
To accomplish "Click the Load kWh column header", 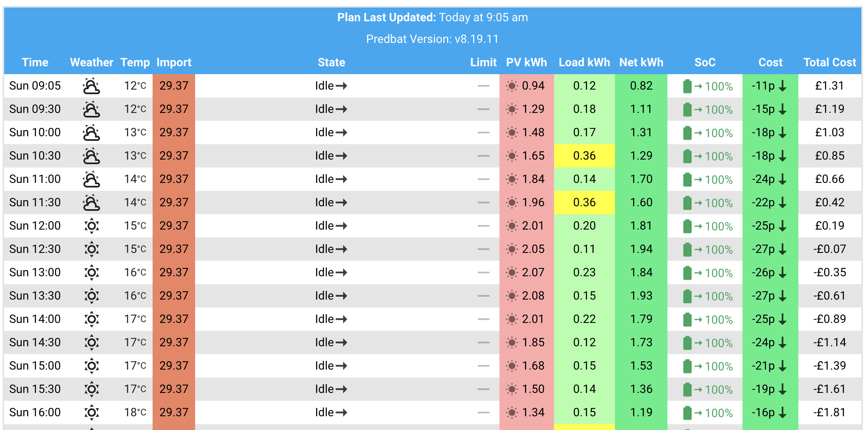I will [x=584, y=62].
